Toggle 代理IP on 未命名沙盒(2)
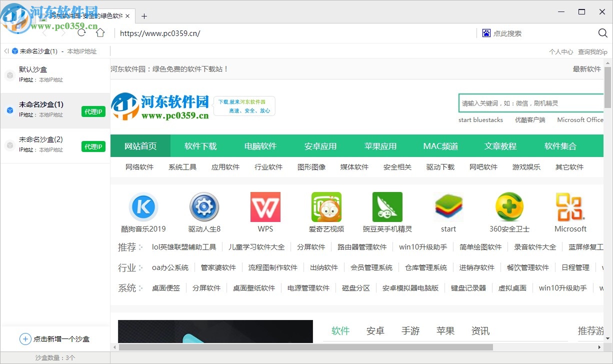The width and height of the screenshot is (613, 364). [x=93, y=146]
